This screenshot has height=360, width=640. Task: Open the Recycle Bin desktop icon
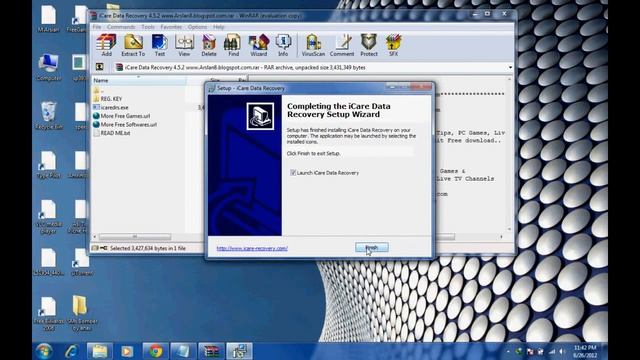click(49, 116)
